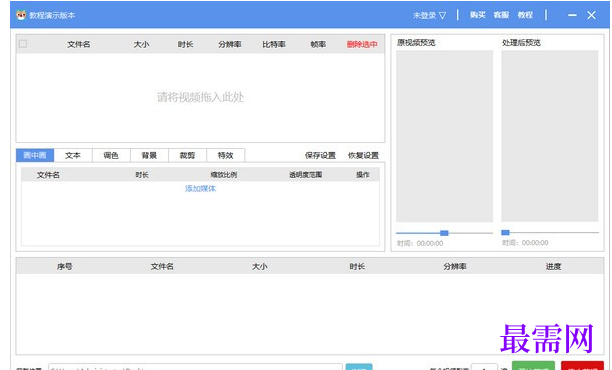Click the 请将视频拖入此处 drop area
The width and height of the screenshot is (612, 370).
[200, 97]
